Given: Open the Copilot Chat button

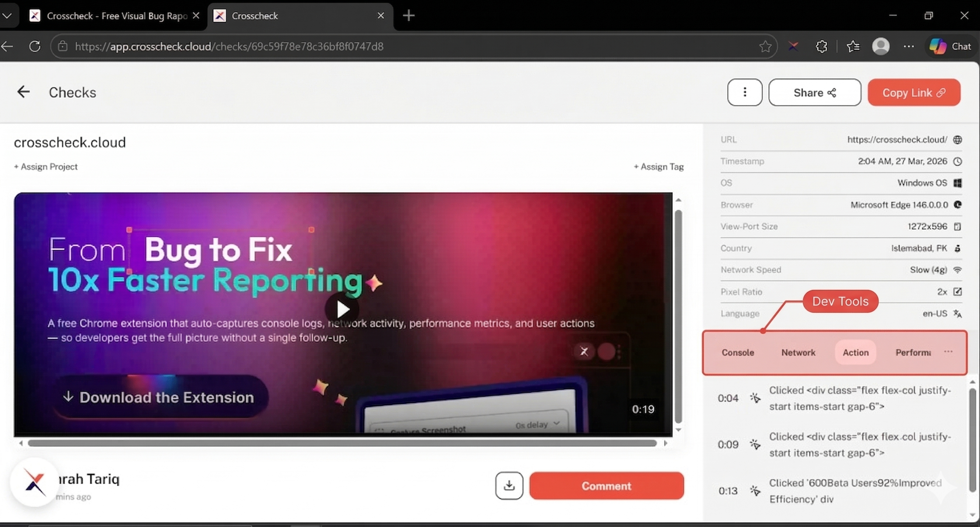Looking at the screenshot, I should pos(950,46).
